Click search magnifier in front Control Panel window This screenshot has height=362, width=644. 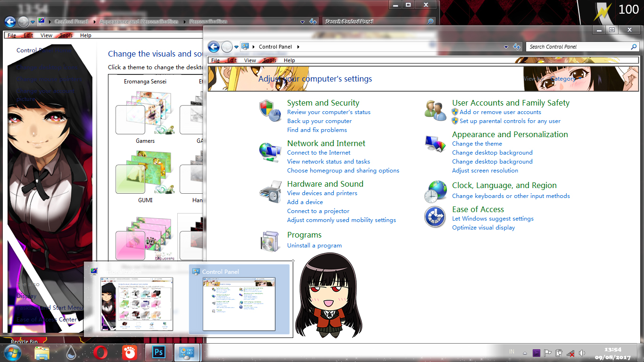634,47
